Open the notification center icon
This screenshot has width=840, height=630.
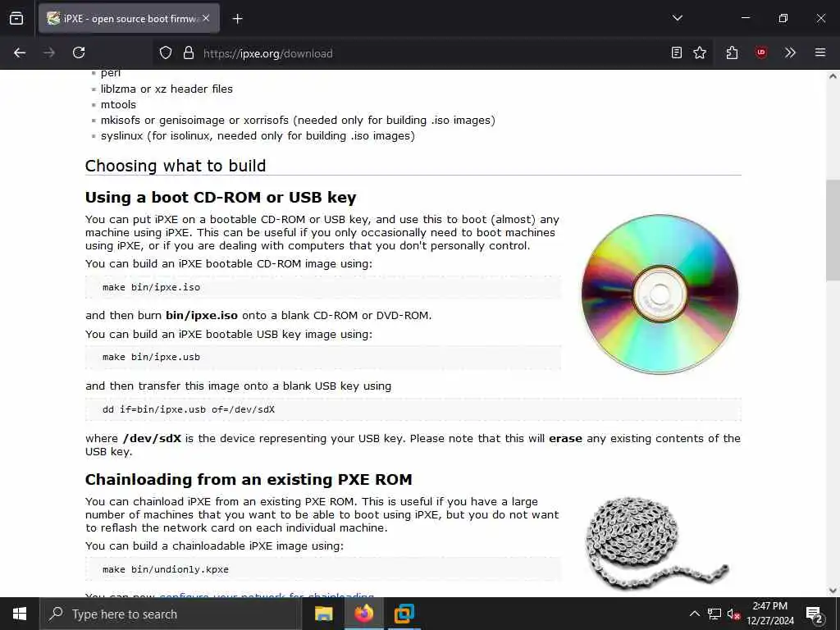pyautogui.click(x=815, y=614)
